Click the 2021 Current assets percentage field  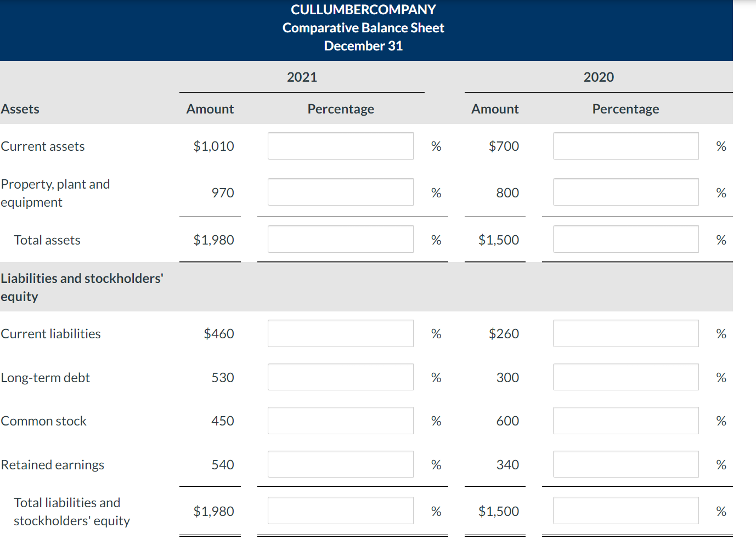click(x=341, y=146)
